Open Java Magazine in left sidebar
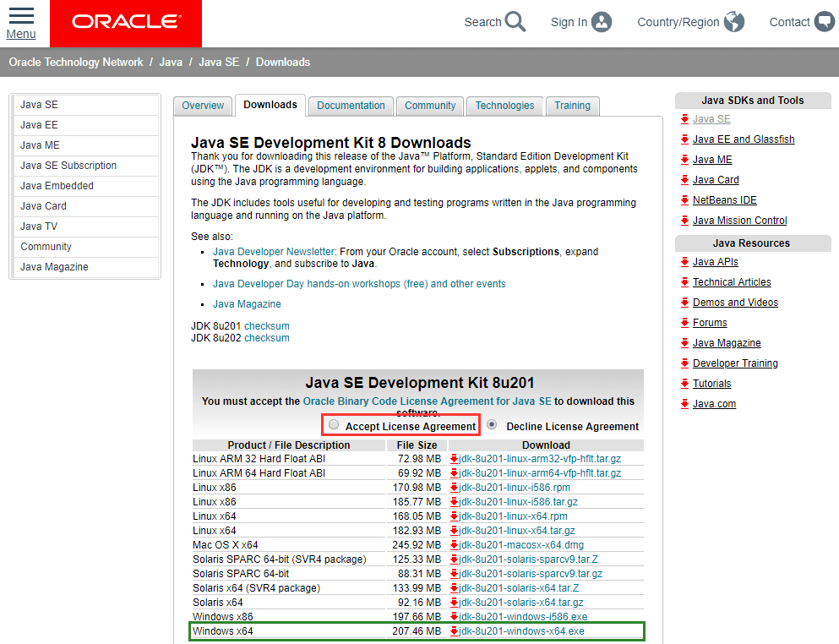Screen dimensions: 839x644 (85, 267)
